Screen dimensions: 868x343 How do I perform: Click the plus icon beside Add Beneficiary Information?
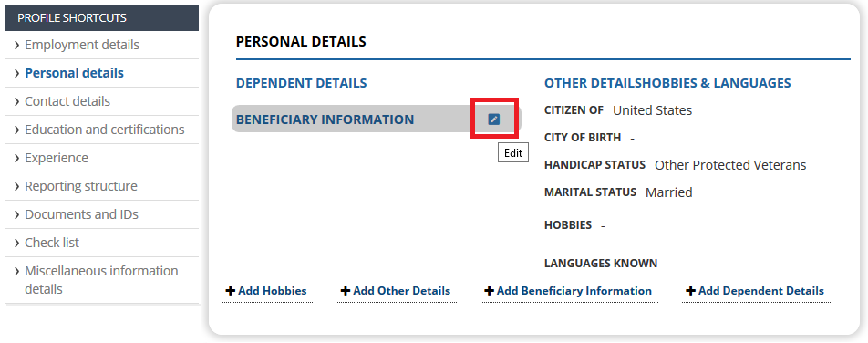coord(489,290)
